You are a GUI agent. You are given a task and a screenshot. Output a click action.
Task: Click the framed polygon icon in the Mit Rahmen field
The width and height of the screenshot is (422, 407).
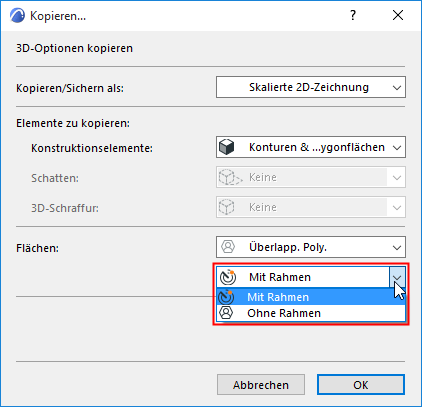pyautogui.click(x=228, y=277)
